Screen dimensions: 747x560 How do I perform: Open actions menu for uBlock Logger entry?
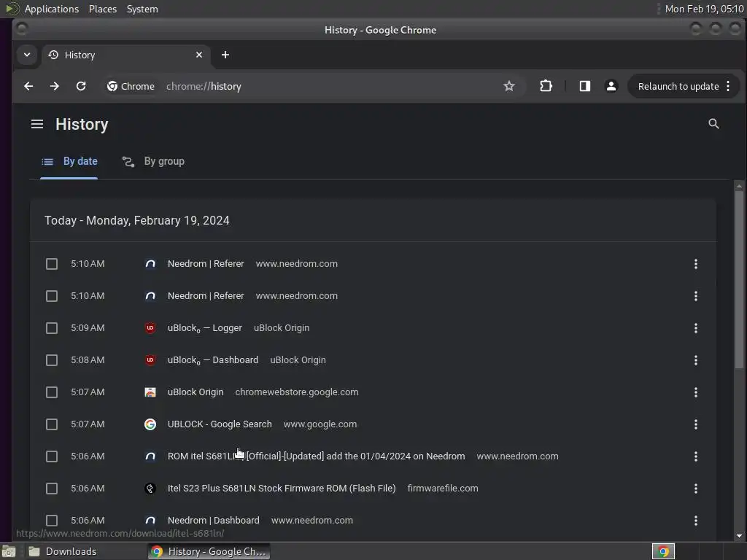(x=695, y=328)
